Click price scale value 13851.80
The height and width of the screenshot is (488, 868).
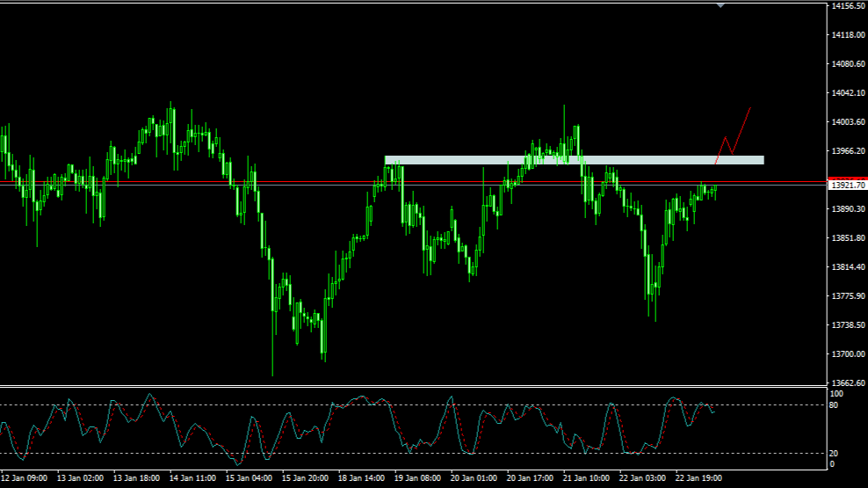point(848,238)
